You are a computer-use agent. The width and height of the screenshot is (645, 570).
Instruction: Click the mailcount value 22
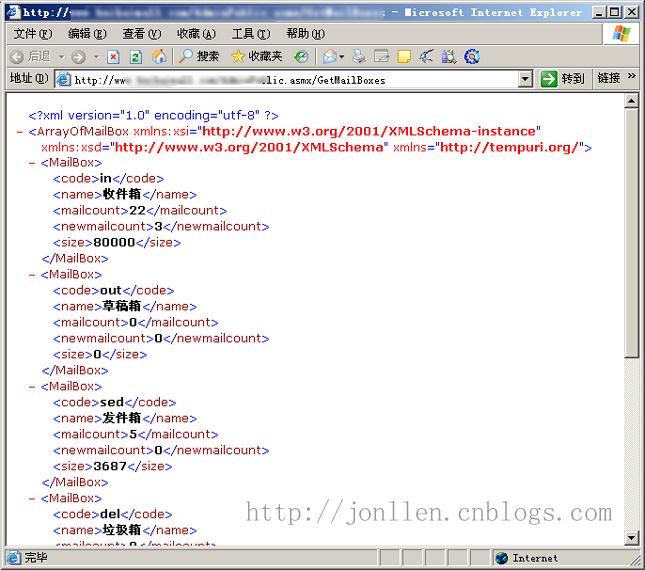tap(137, 211)
